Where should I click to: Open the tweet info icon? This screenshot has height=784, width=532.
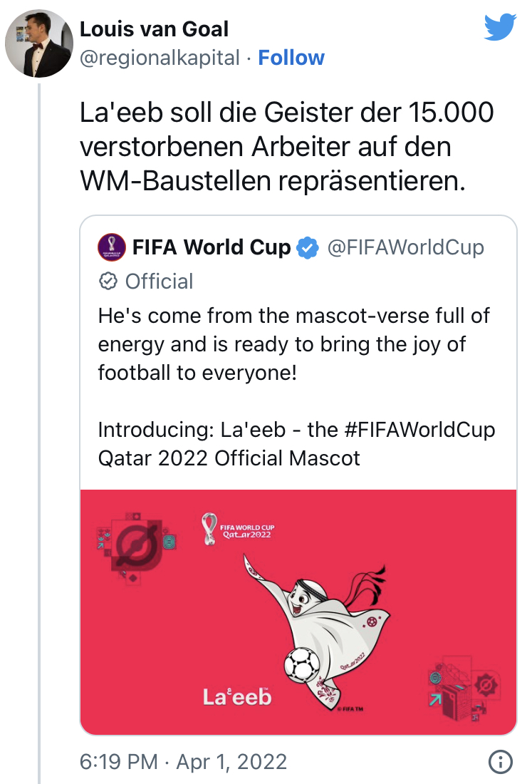[x=501, y=761]
